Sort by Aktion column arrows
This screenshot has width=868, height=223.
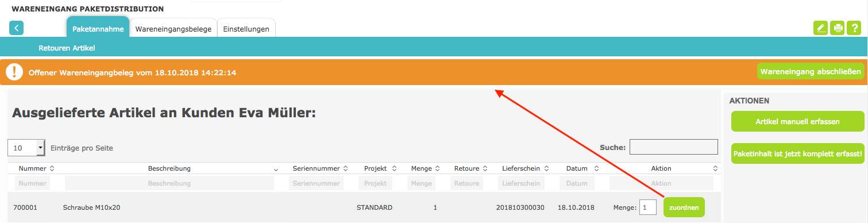click(716, 168)
